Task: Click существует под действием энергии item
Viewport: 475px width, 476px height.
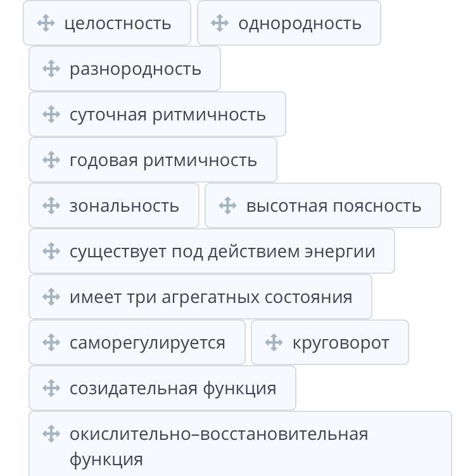Action: click(x=222, y=252)
